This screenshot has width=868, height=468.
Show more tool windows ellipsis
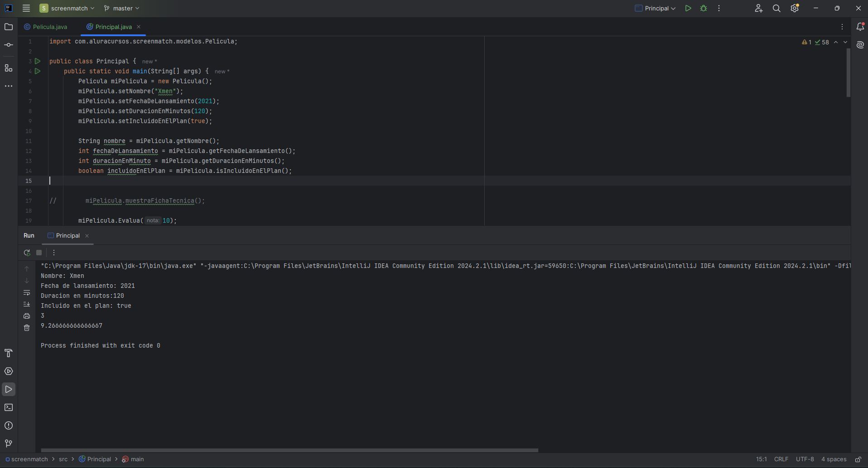pyautogui.click(x=9, y=86)
